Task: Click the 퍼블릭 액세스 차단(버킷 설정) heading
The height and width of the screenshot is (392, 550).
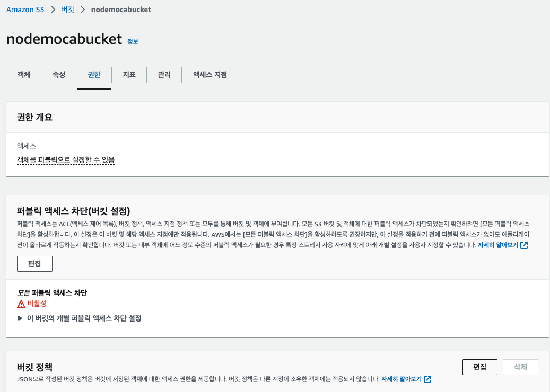Action: point(73,211)
